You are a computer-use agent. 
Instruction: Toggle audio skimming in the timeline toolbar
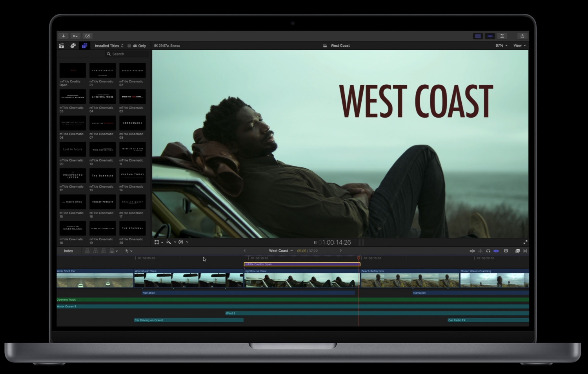pyautogui.click(x=480, y=251)
